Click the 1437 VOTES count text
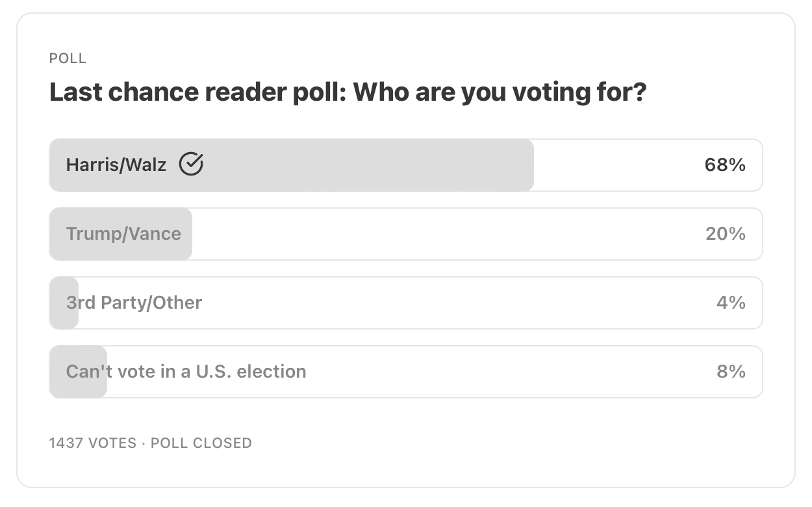Viewport: 812px width, 507px height. tap(93, 443)
